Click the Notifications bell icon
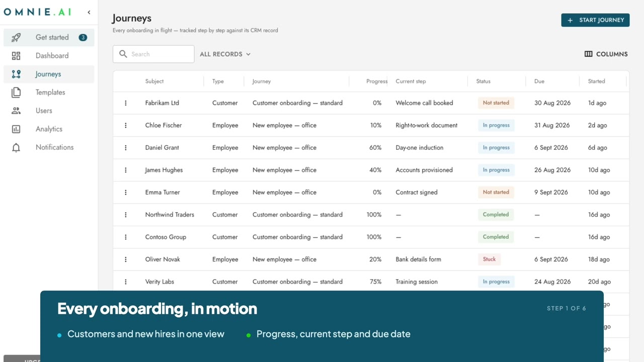644x362 pixels. tap(16, 147)
